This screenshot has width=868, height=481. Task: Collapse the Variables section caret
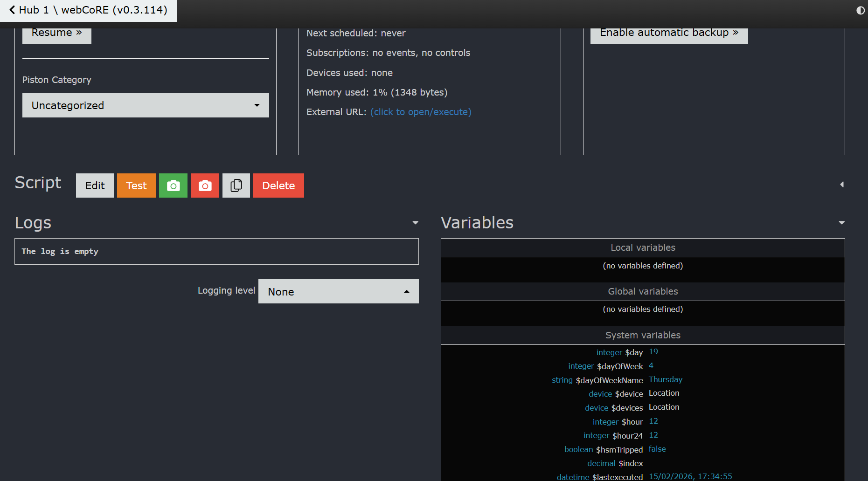pyautogui.click(x=841, y=223)
